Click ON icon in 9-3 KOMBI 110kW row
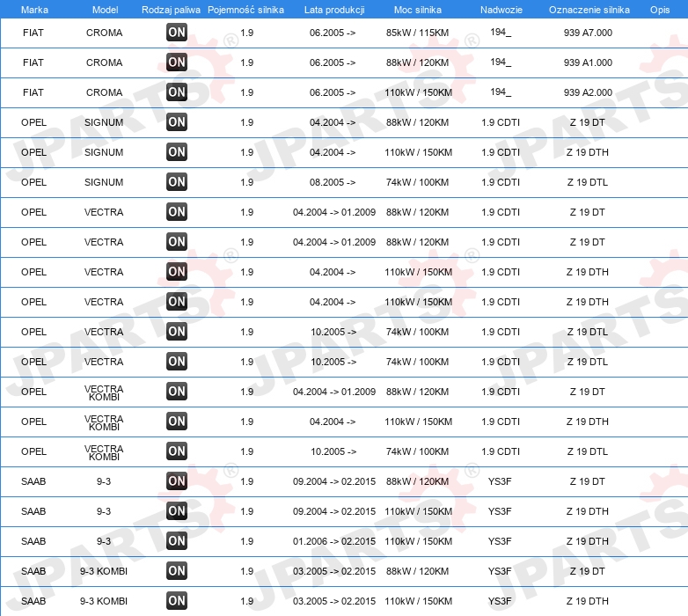This screenshot has height=616, width=688. click(x=177, y=601)
